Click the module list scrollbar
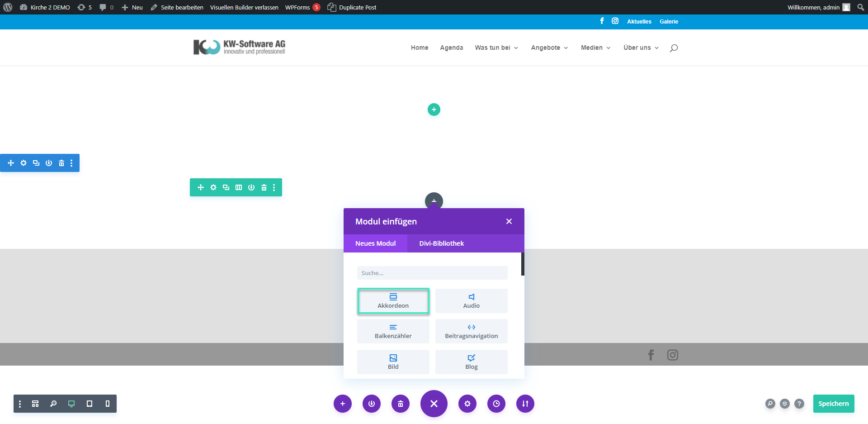The height and width of the screenshot is (424, 868). coord(523,264)
